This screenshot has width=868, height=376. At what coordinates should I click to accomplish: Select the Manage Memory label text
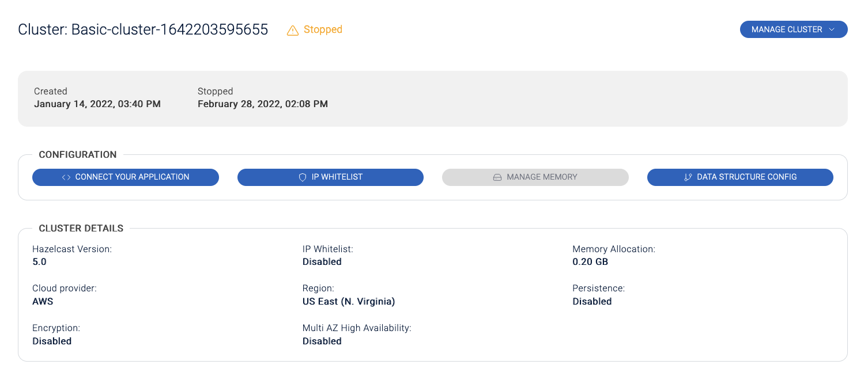(542, 177)
